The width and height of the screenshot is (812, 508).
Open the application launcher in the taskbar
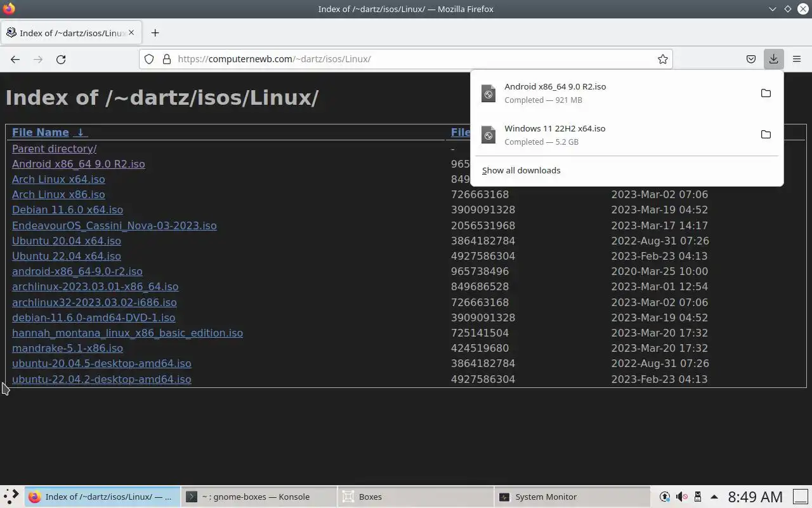[x=11, y=497]
